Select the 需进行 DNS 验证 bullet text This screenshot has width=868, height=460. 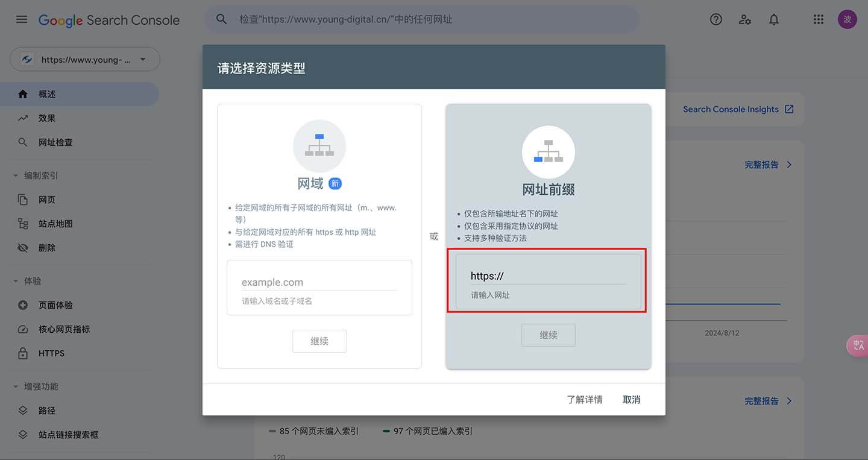point(264,244)
